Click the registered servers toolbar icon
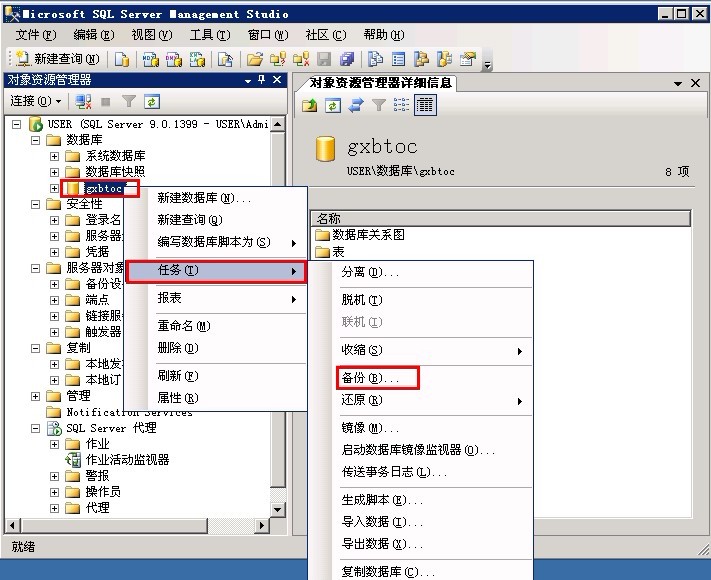Screen dimensions: 711x580 375,59
